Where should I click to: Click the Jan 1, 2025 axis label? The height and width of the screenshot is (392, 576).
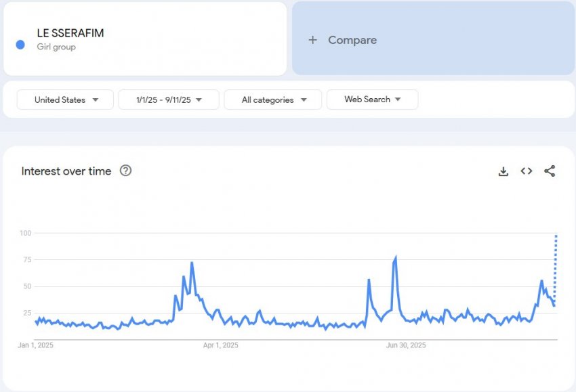pos(36,345)
